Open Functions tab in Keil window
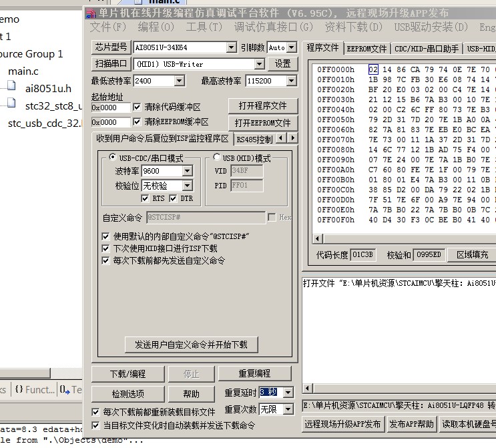The image size is (496, 448). [x=35, y=389]
